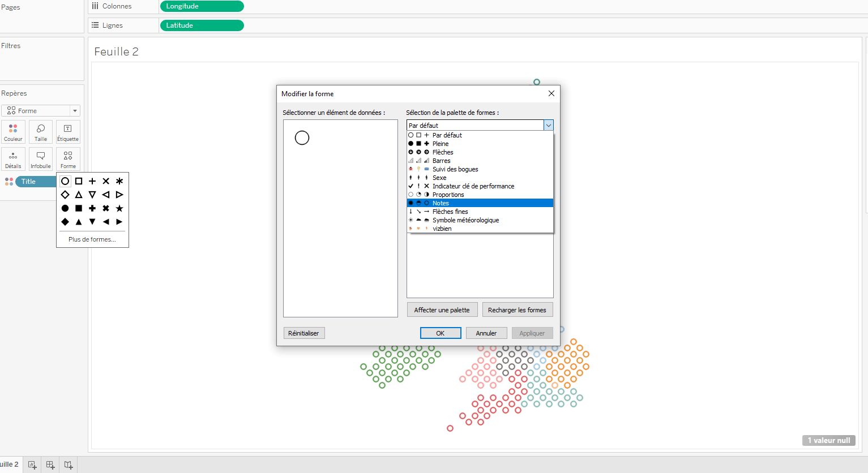Pick the filled circle shape
This screenshot has width=868, height=473.
[65, 208]
